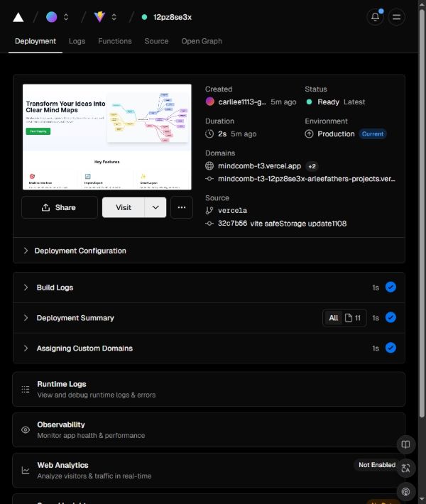This screenshot has height=504, width=426.
Task: Select the All filter in Deployment Summary
Action: point(334,318)
